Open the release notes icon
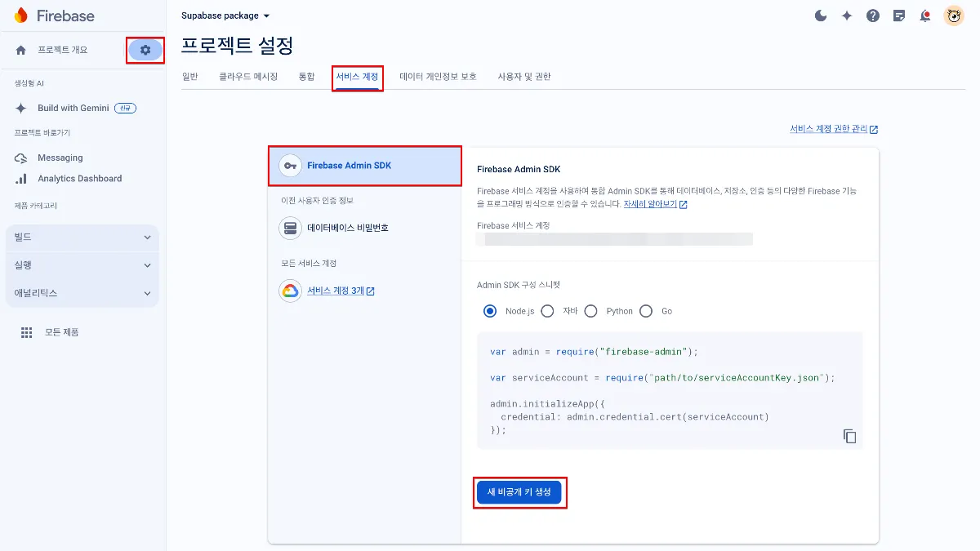Image resolution: width=980 pixels, height=551 pixels. click(899, 16)
